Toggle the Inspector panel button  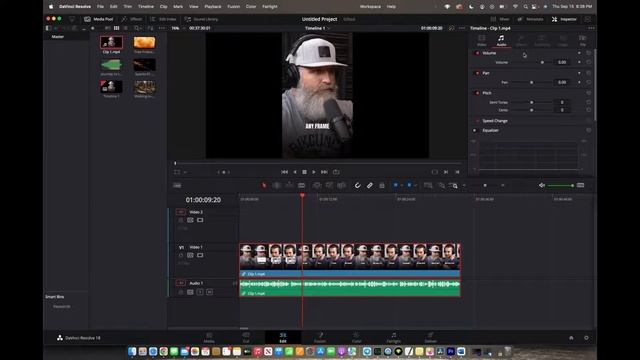coord(564,19)
